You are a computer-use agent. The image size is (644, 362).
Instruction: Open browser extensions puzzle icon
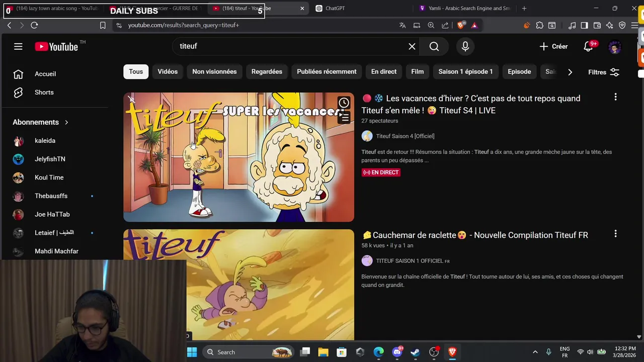[x=539, y=25]
